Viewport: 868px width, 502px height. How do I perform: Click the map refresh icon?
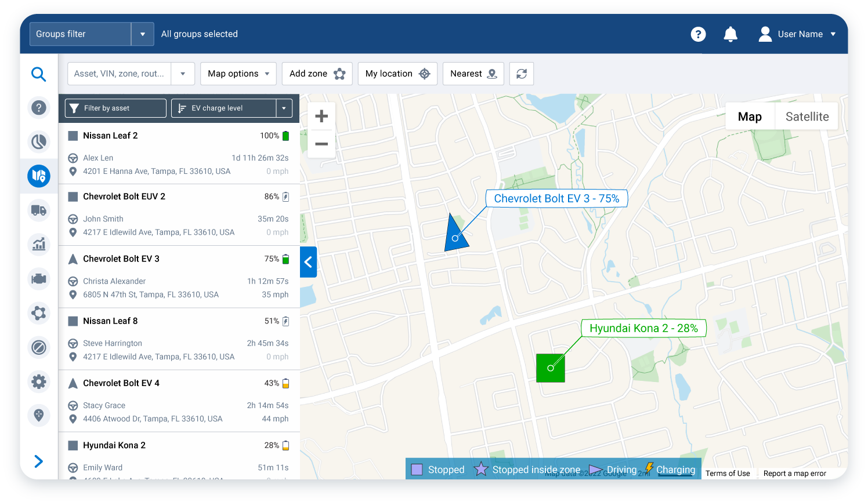(x=521, y=74)
